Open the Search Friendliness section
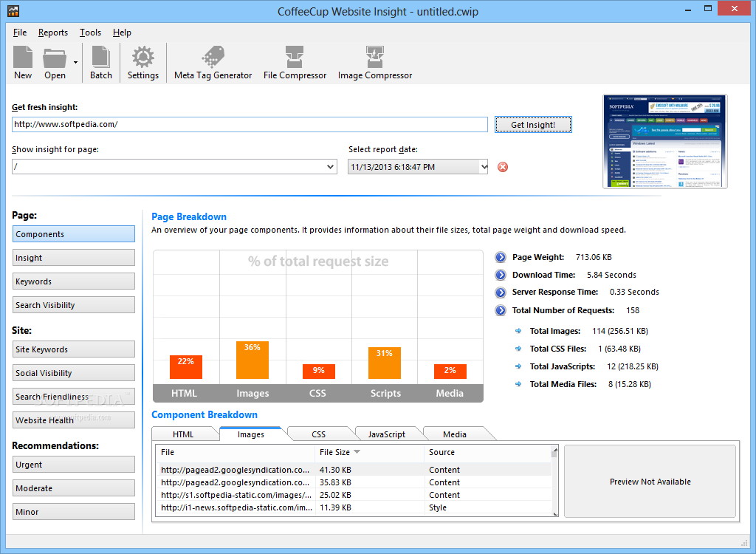 (x=74, y=397)
